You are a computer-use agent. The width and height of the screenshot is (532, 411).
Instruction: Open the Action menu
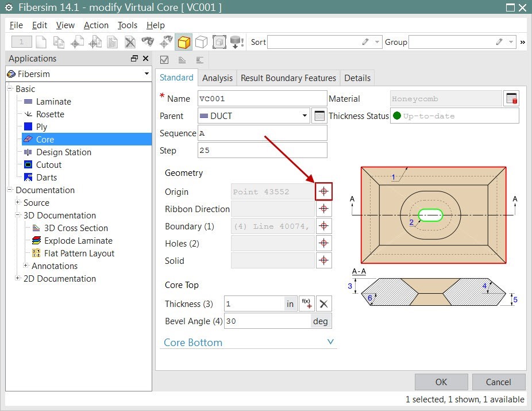coord(95,25)
